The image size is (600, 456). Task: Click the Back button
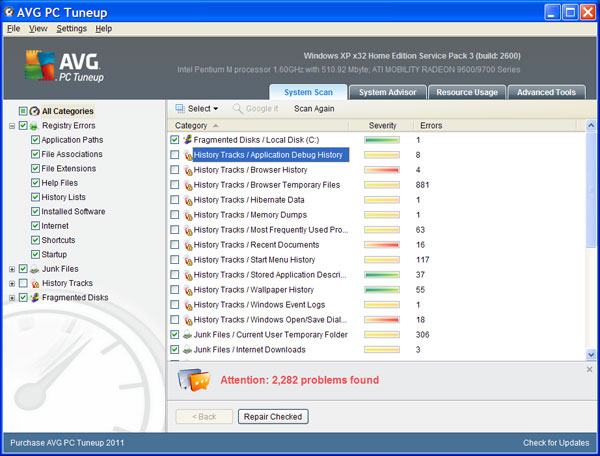[204, 417]
